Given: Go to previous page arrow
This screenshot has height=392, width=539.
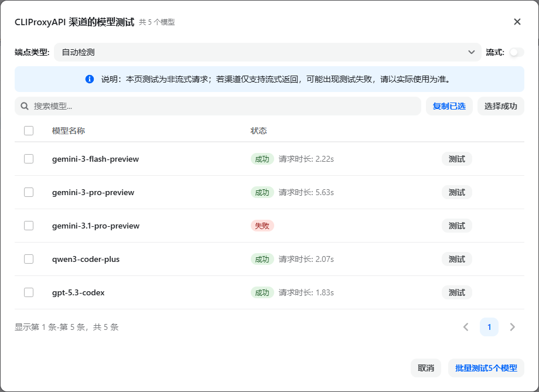Looking at the screenshot, I should [x=466, y=327].
